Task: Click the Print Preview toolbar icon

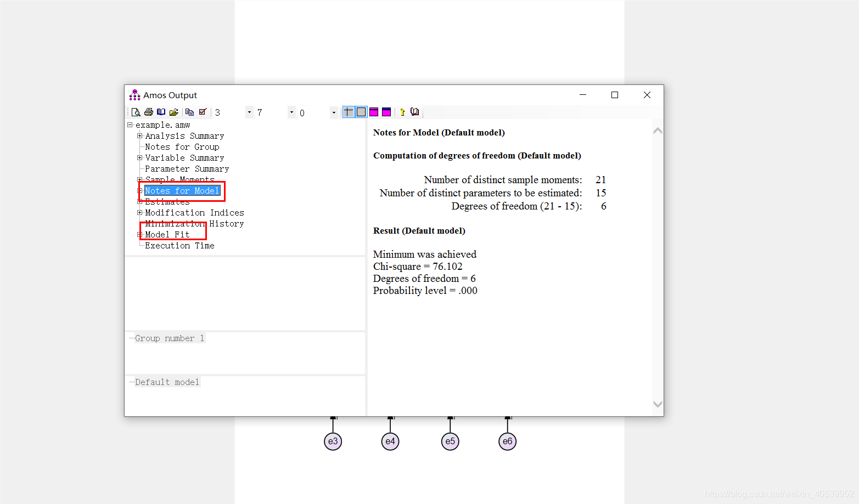Action: (136, 112)
